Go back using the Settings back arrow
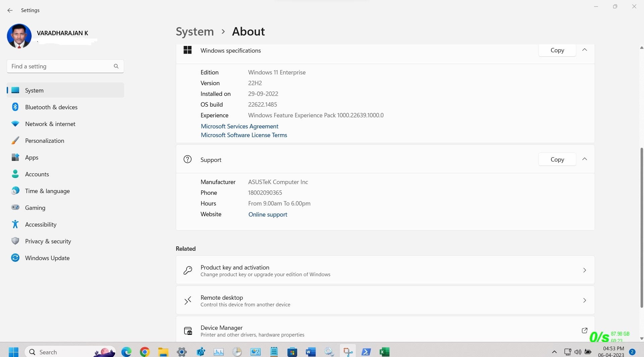Viewport: 644px width, 357px height. 10,10
